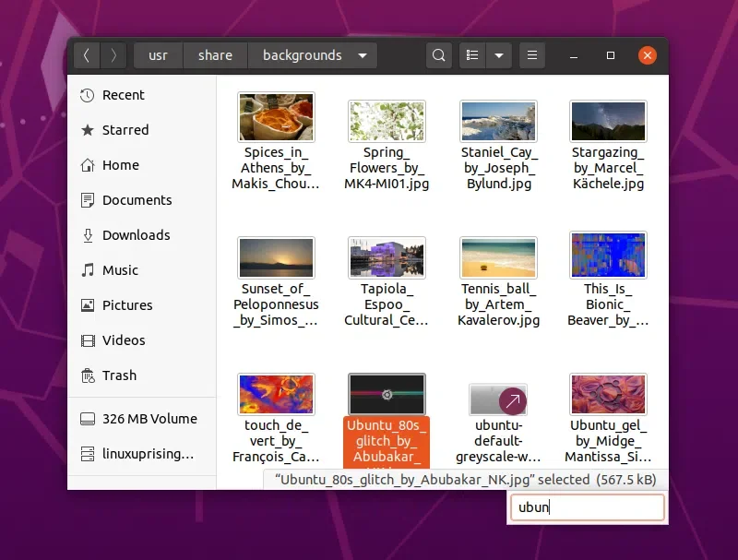Select This_Is_Bionic_Beaver image thumbnail

click(608, 256)
